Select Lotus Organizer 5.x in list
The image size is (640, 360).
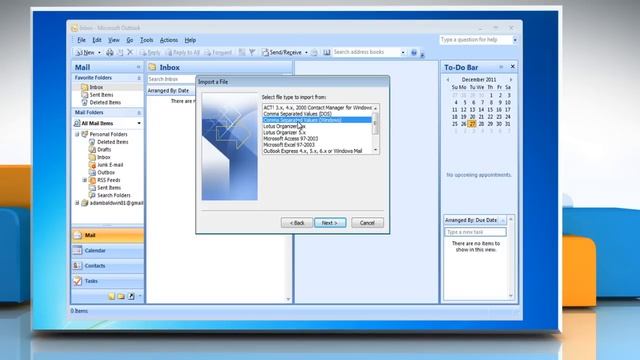coord(284,133)
